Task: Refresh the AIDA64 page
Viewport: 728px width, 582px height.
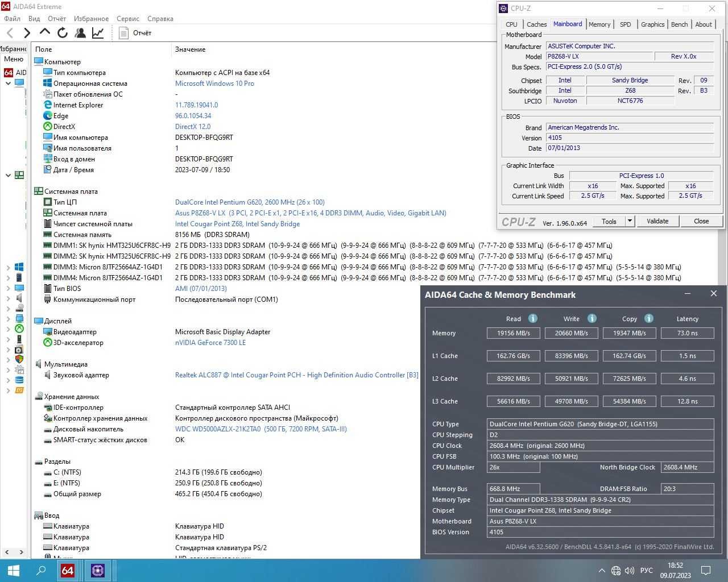Action: coord(63,33)
